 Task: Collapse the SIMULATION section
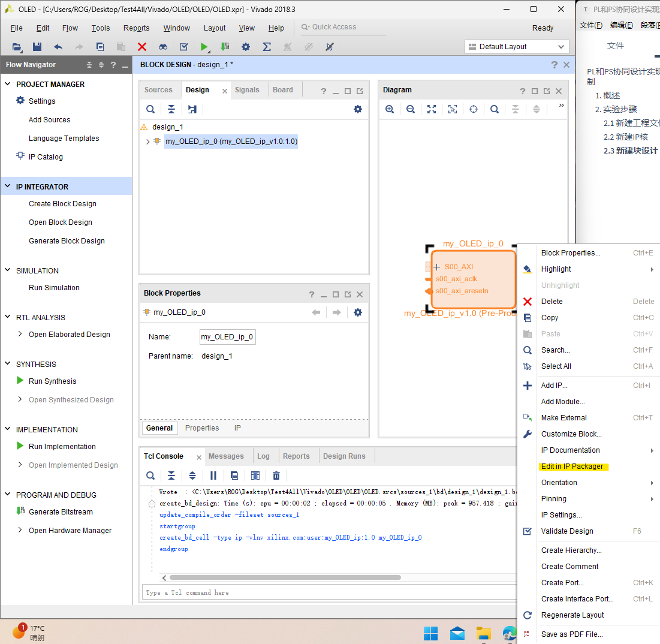pos(8,270)
